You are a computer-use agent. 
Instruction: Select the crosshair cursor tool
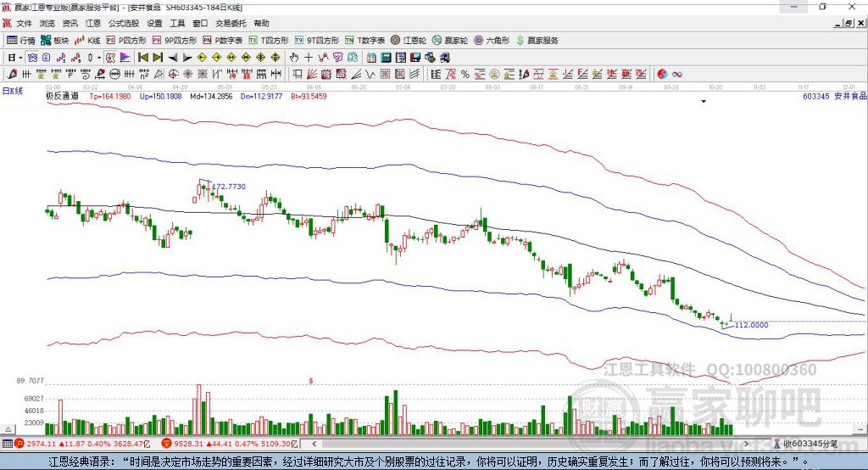click(x=309, y=58)
